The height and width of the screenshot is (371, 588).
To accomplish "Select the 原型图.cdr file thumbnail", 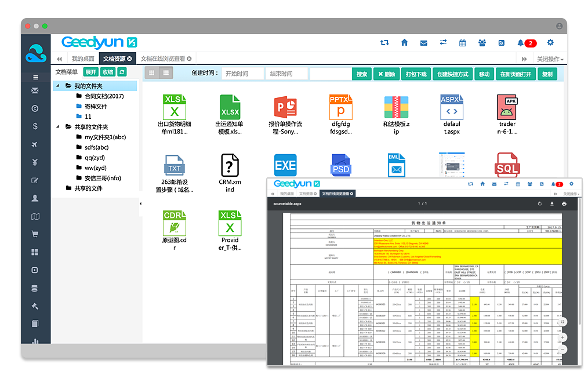I will [x=175, y=231].
